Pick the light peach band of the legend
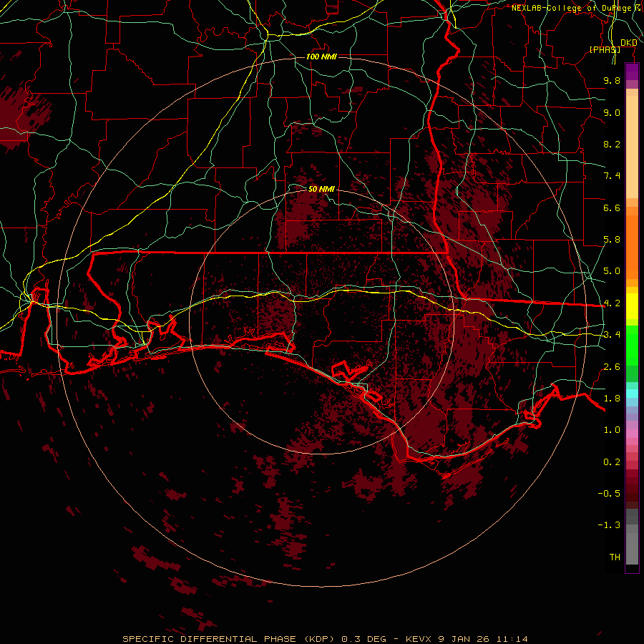 (x=632, y=147)
